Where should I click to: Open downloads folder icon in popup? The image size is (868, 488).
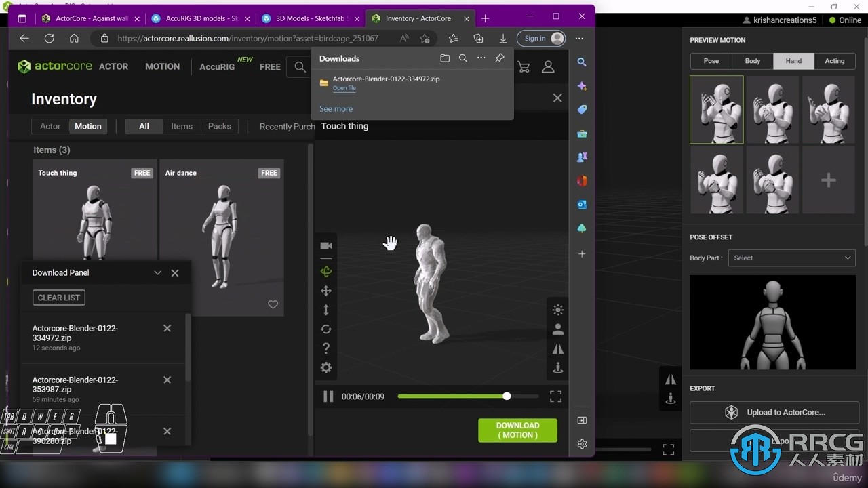(x=445, y=58)
